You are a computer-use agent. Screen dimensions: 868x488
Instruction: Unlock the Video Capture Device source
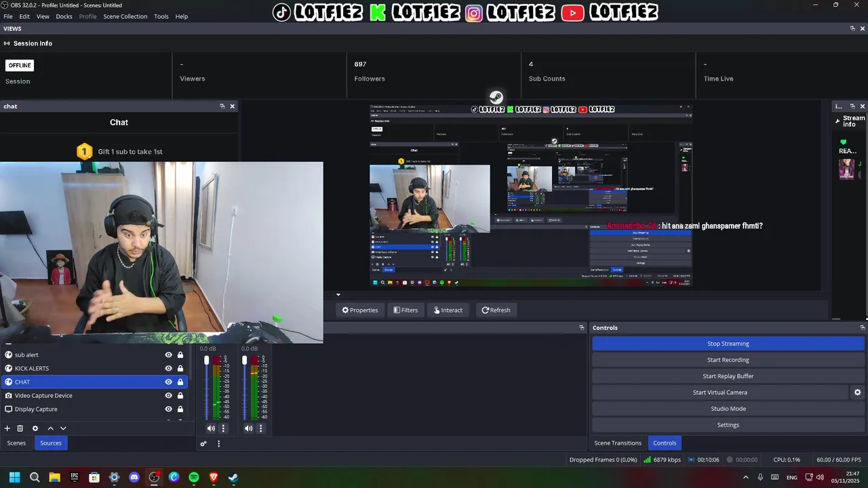point(180,396)
